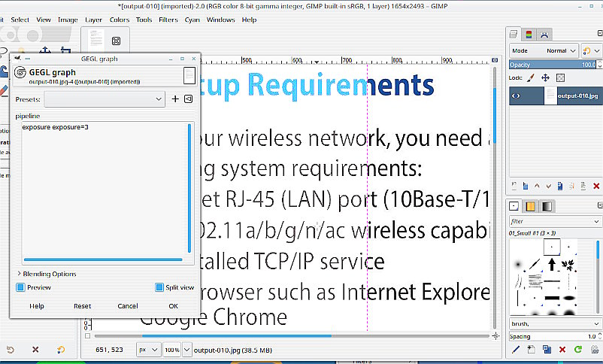603x364 pixels.
Task: Select the Crop tool in the toolbox
Action: point(65,50)
